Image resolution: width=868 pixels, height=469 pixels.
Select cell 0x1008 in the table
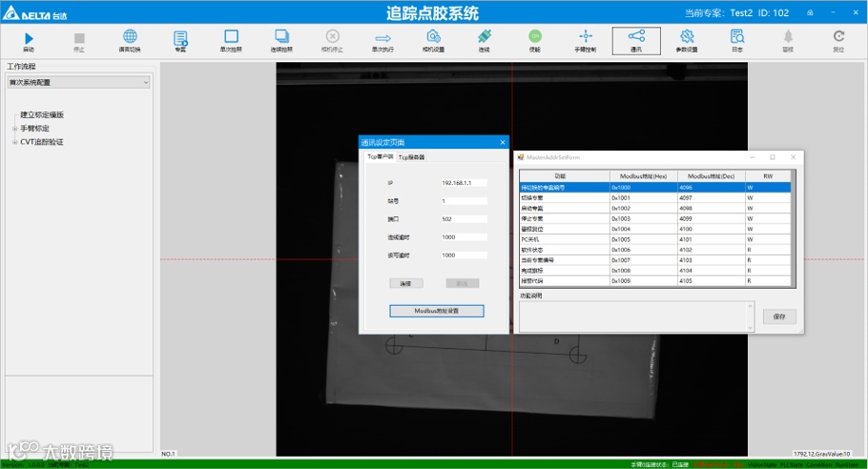pos(643,271)
